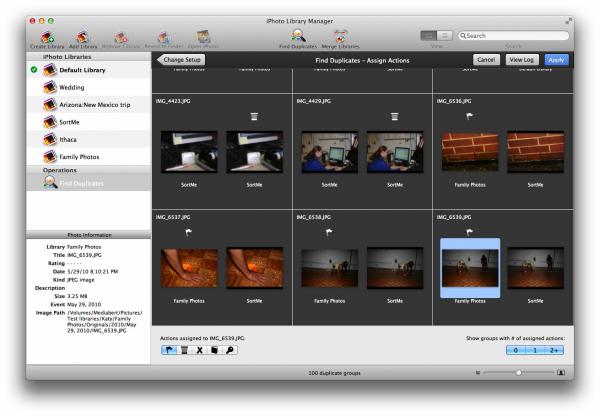This screenshot has height=416, width=600.
Task: Toggle groups with 2+ assigned actions
Action: click(554, 350)
